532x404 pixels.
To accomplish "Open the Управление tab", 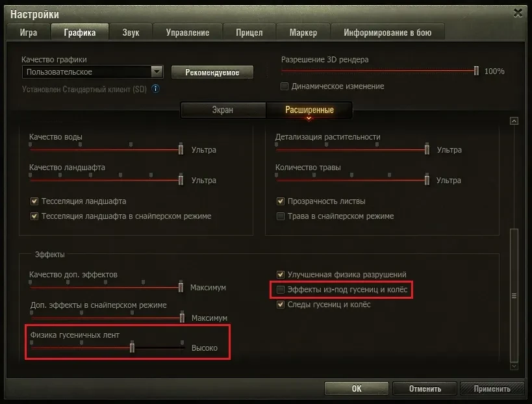I will click(x=188, y=32).
